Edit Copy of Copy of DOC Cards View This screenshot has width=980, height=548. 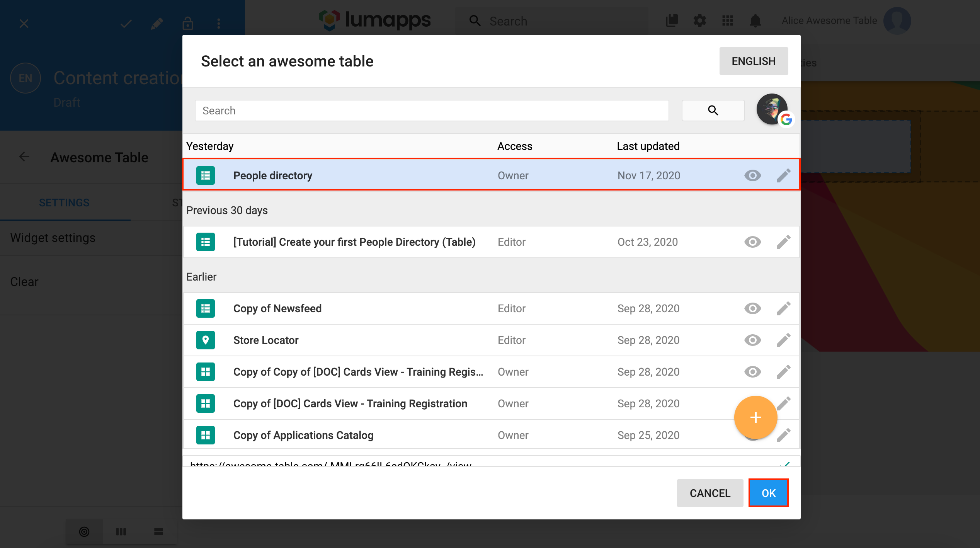(x=783, y=372)
